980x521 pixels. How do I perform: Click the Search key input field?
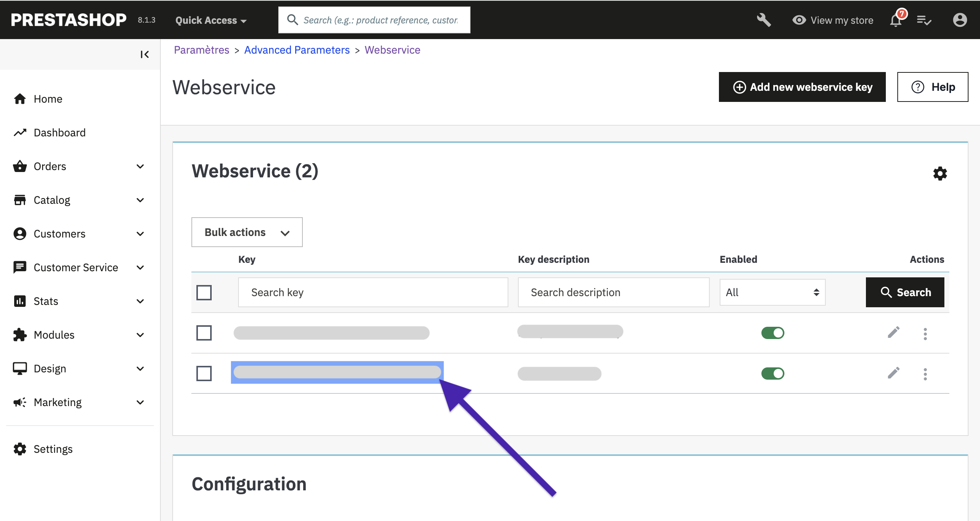(x=373, y=292)
